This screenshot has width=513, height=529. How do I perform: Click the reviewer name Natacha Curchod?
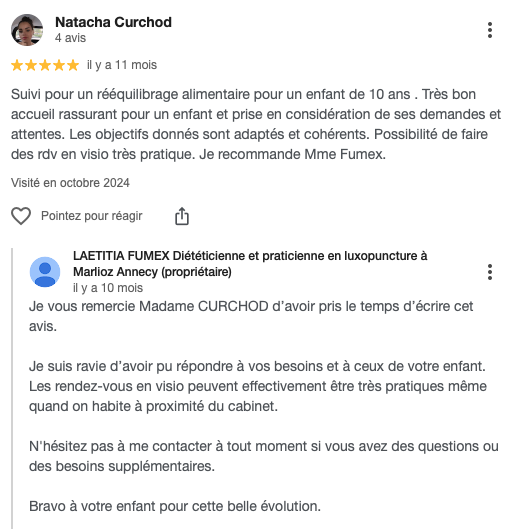(x=113, y=22)
